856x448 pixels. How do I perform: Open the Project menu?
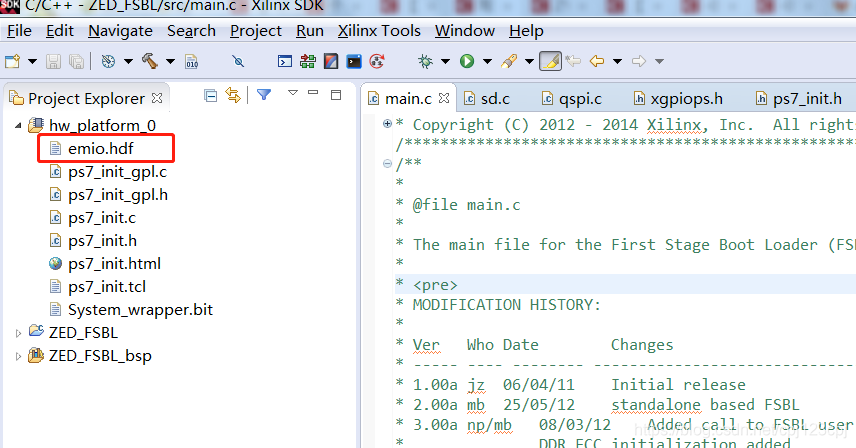tap(255, 31)
